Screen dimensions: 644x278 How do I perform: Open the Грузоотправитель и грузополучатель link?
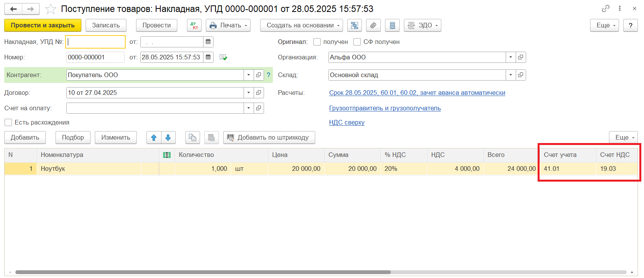click(385, 108)
